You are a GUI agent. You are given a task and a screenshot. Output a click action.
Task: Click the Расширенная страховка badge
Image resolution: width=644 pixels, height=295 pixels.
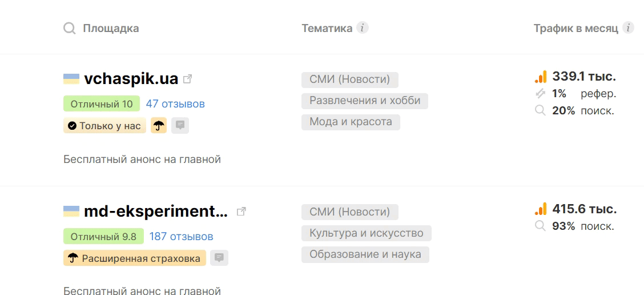click(x=135, y=258)
